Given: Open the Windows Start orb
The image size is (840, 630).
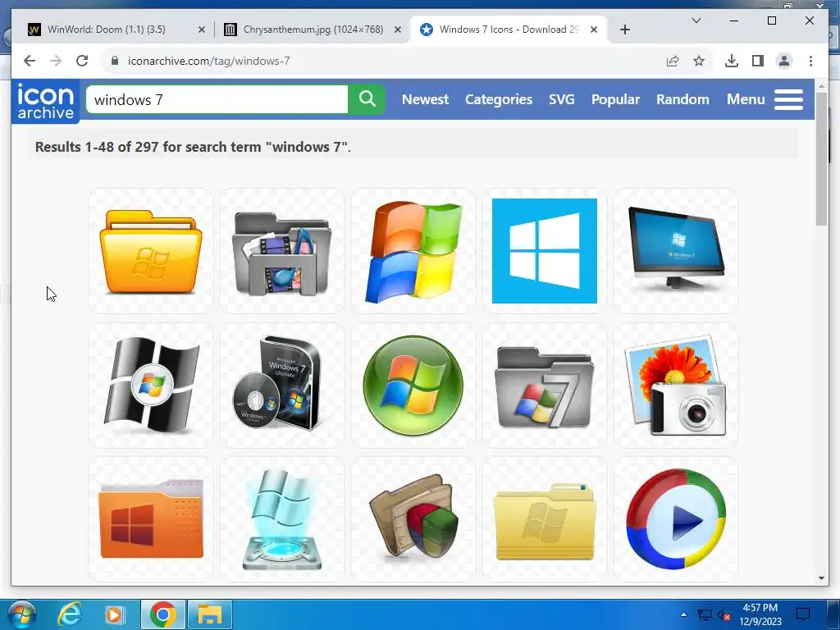Looking at the screenshot, I should 22,614.
